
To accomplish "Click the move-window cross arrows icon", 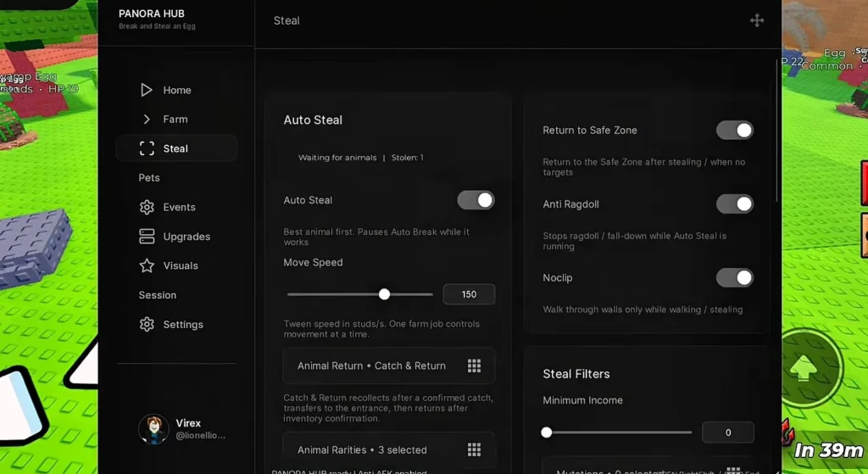I will point(757,20).
